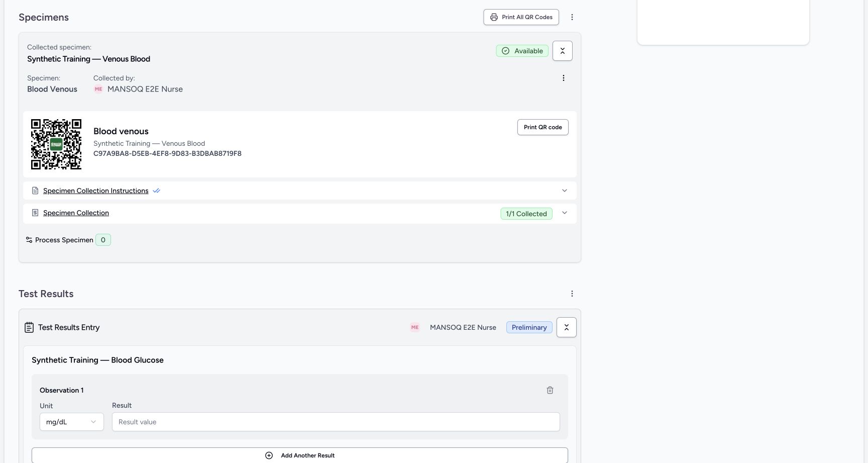The height and width of the screenshot is (463, 868).
Task: Open Test Results section three-dot menu
Action: click(x=572, y=294)
